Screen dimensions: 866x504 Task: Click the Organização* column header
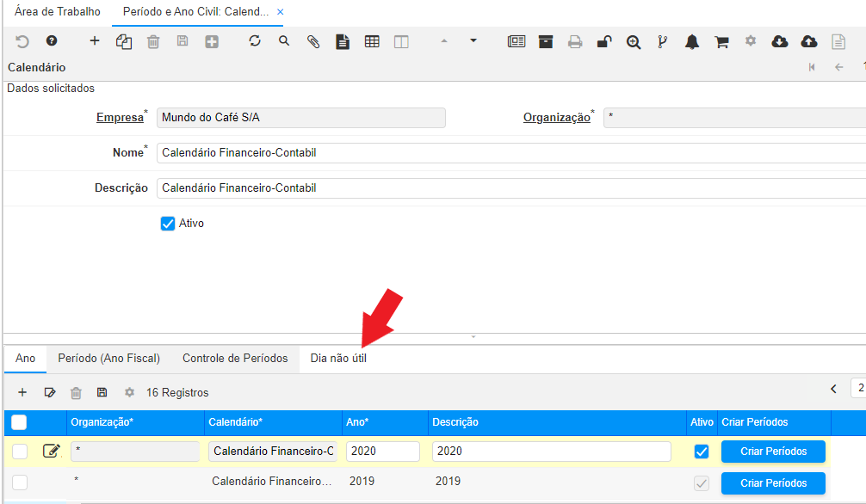[135, 422]
